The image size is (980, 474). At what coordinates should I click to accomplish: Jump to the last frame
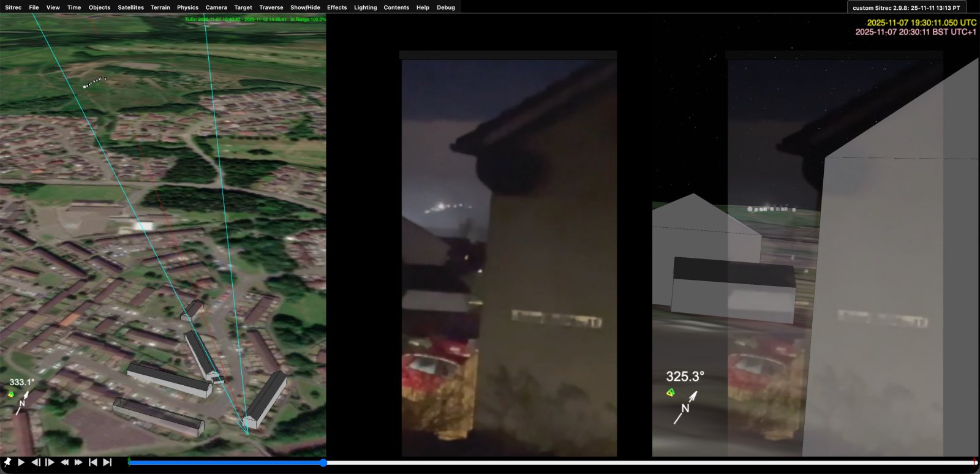coord(107,462)
